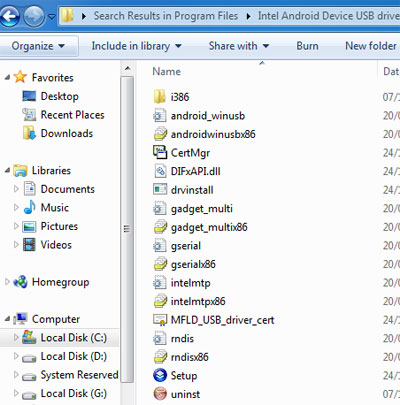Click the folder icon in the address bar
Image resolution: width=400 pixels, height=405 pixels.
pos(68,16)
